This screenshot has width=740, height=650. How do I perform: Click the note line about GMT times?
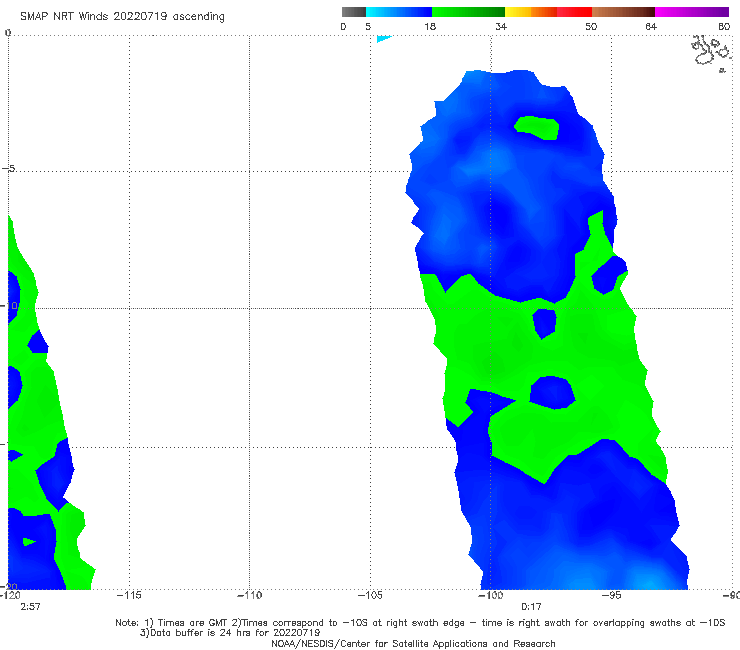(420, 623)
